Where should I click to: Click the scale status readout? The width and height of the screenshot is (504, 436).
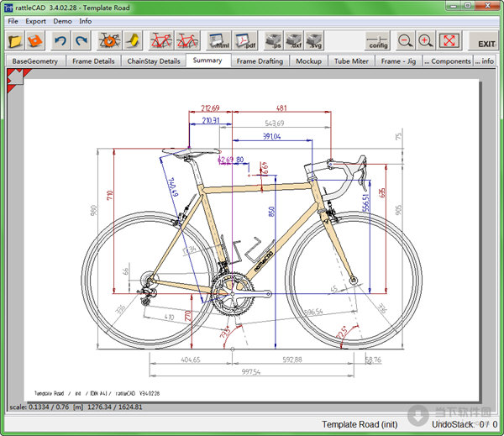click(76, 407)
